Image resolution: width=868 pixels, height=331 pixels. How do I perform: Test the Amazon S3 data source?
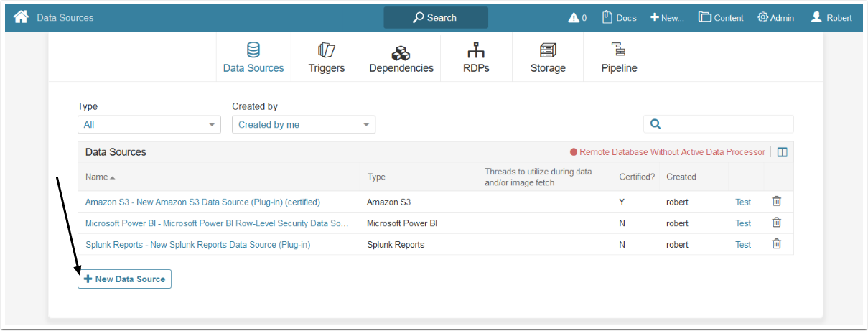coord(743,202)
